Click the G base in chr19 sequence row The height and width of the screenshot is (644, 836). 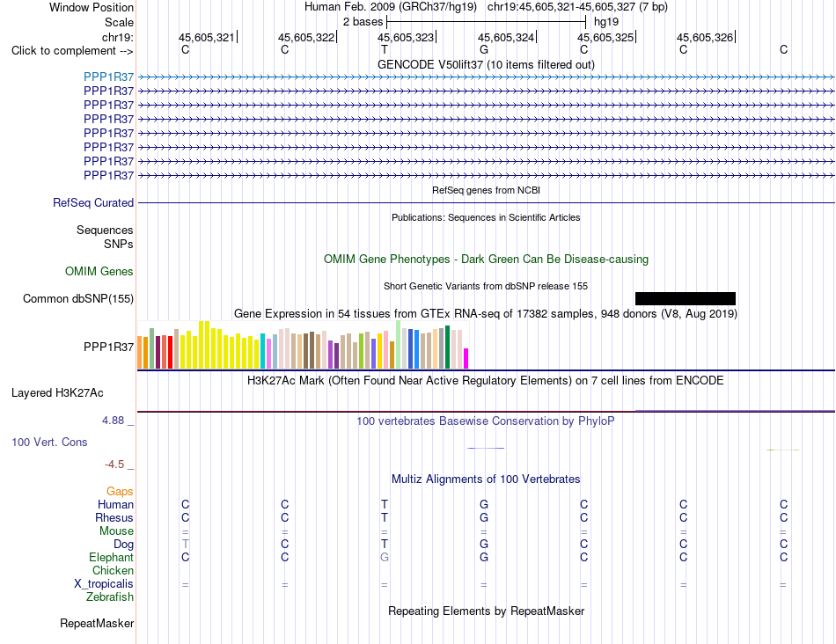(484, 50)
